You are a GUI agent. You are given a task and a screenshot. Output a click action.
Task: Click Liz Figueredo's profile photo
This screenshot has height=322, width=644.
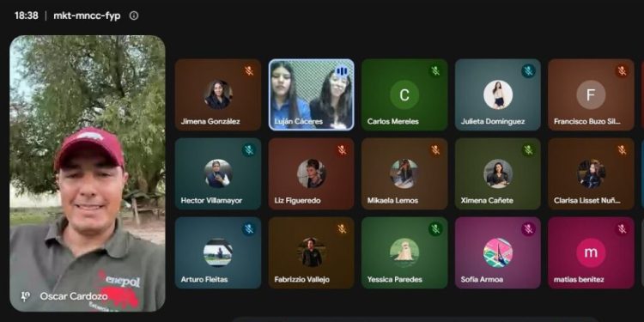[312, 173]
